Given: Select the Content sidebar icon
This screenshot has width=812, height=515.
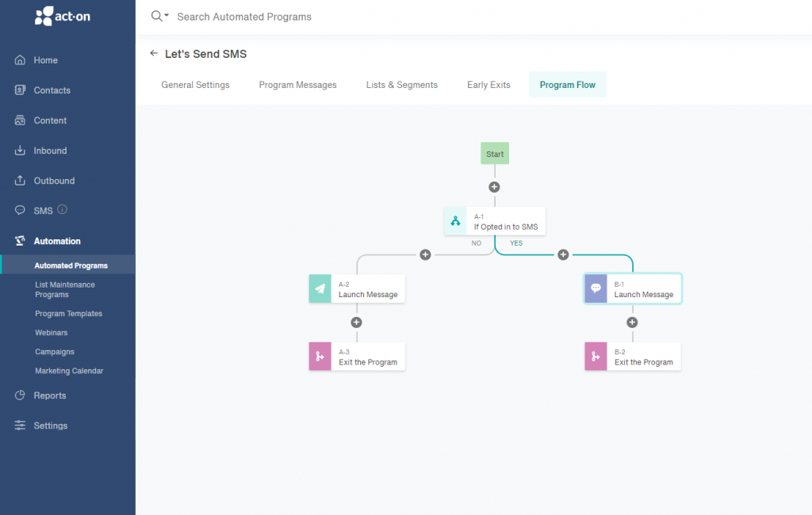Looking at the screenshot, I should (21, 120).
